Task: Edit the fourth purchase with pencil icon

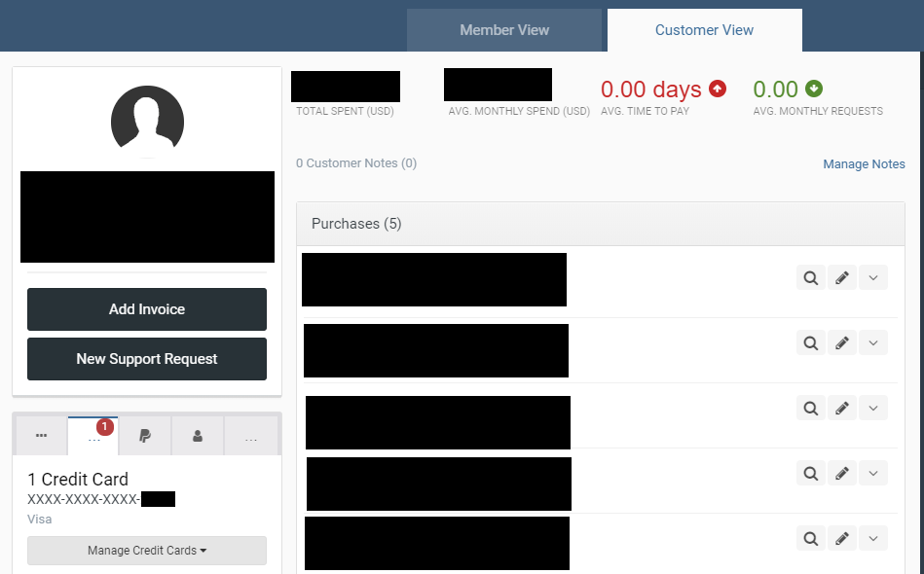Action: click(842, 474)
